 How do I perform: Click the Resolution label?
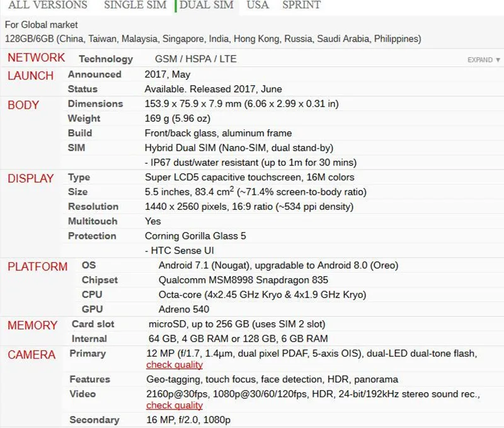click(93, 207)
